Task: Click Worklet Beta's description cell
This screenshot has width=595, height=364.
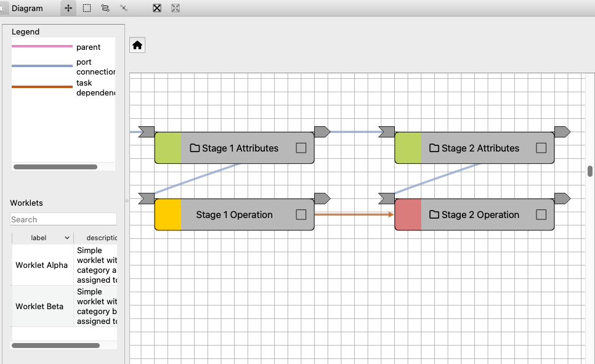Action: 95,306
